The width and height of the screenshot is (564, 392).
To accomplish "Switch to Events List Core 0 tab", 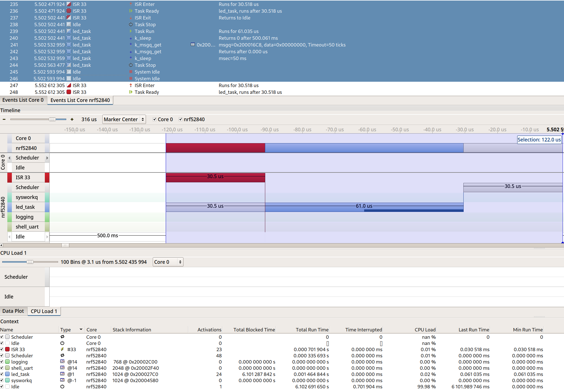I will [x=23, y=100].
